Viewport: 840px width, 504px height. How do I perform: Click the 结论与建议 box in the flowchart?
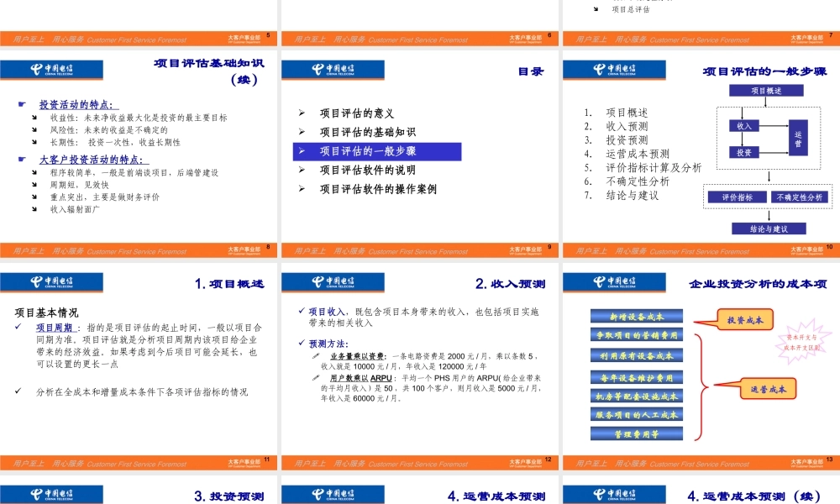[x=769, y=228]
